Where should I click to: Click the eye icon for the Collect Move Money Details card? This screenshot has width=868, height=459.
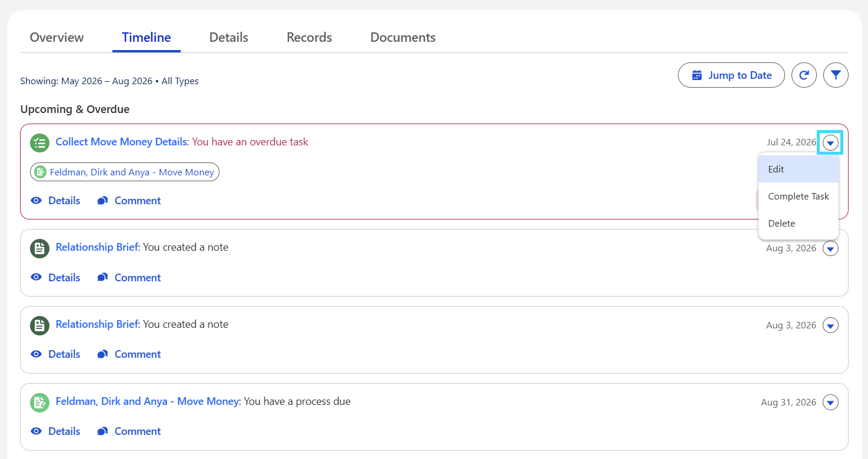click(x=36, y=201)
